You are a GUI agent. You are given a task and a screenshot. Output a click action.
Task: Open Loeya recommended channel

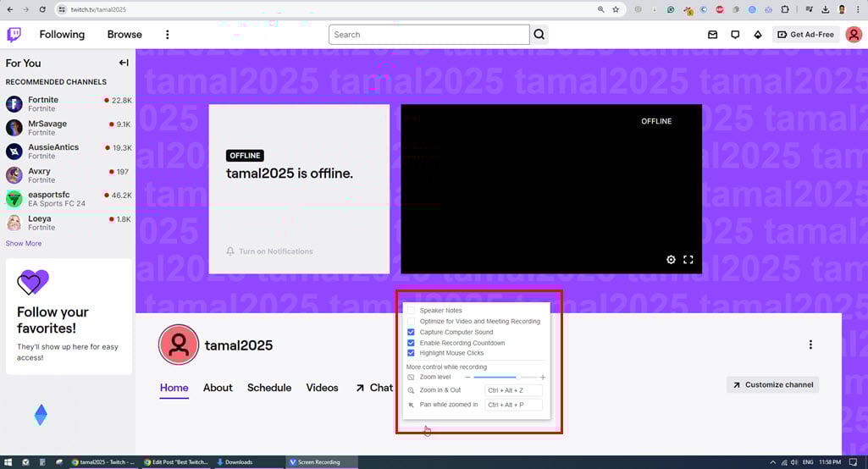pos(68,223)
